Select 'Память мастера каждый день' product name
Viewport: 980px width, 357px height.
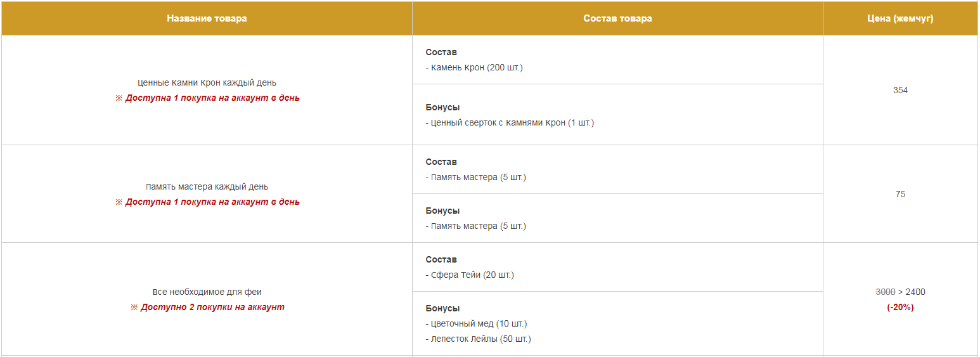click(207, 186)
